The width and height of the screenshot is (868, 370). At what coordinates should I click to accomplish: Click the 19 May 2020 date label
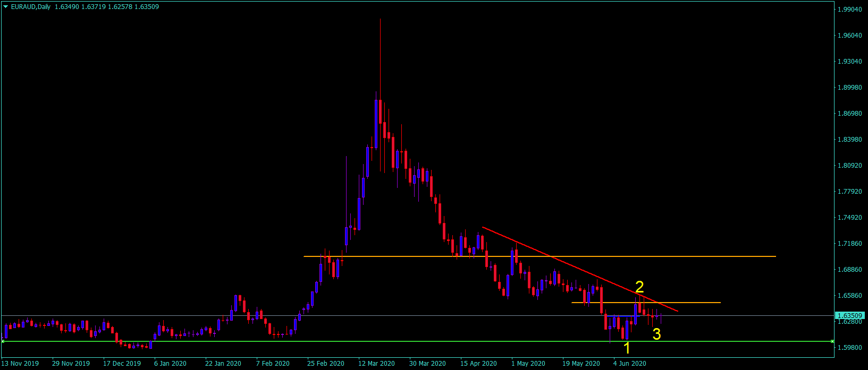click(581, 364)
